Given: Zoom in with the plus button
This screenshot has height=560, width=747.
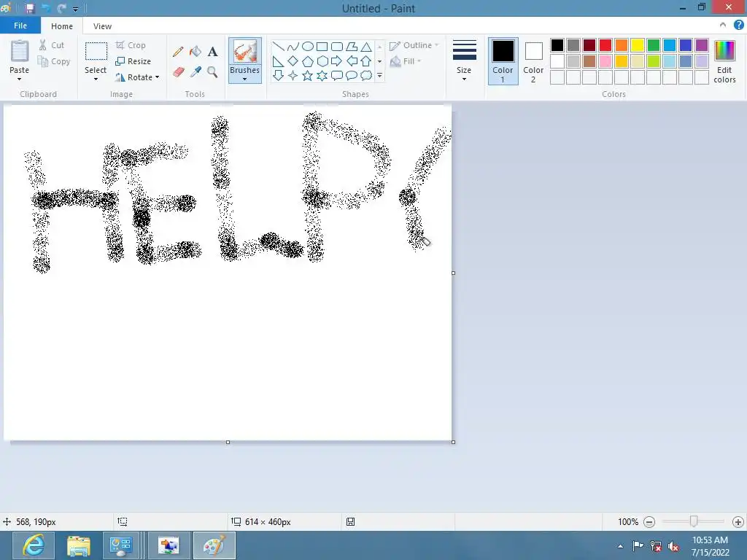Looking at the screenshot, I should coord(738,522).
